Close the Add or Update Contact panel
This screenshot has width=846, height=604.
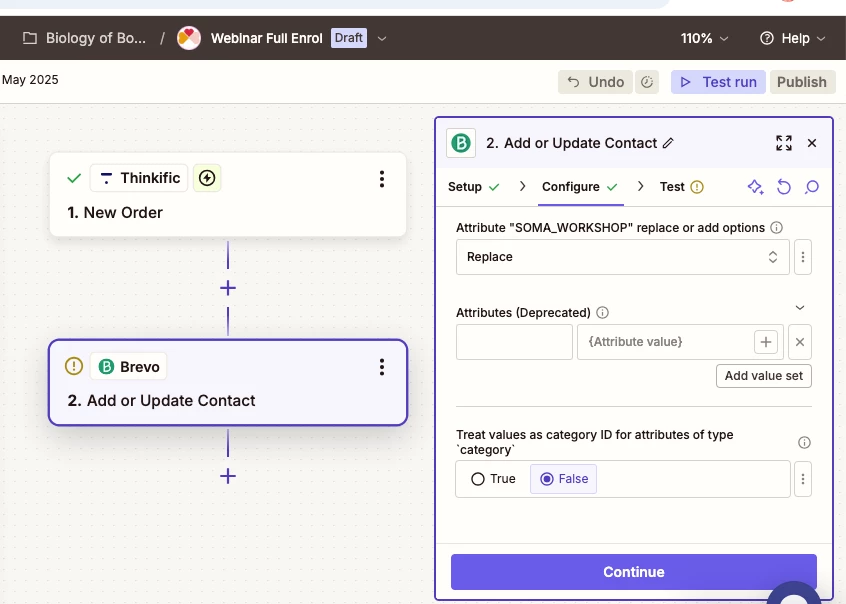pos(812,143)
